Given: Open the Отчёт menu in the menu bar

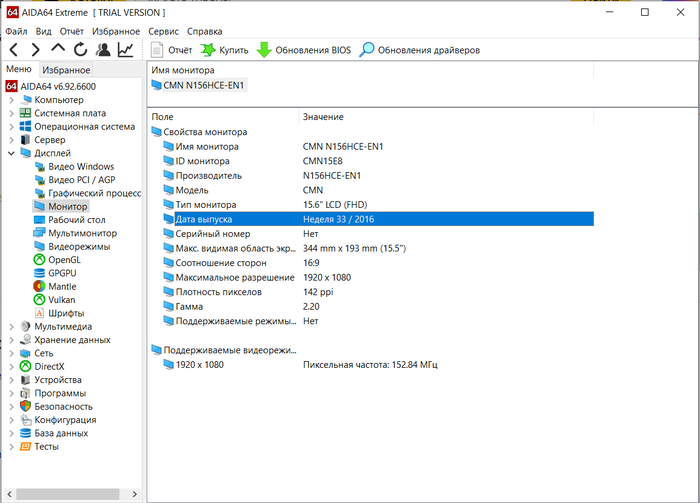Looking at the screenshot, I should [71, 31].
